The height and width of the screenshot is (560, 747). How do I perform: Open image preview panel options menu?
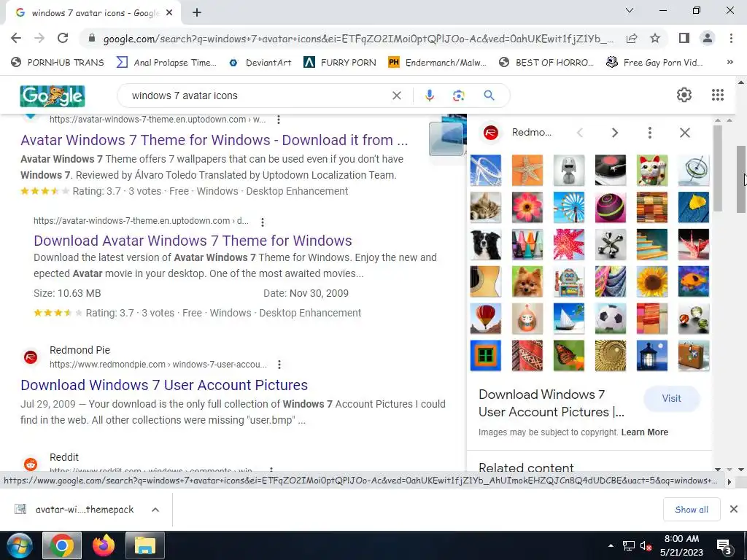tap(650, 133)
